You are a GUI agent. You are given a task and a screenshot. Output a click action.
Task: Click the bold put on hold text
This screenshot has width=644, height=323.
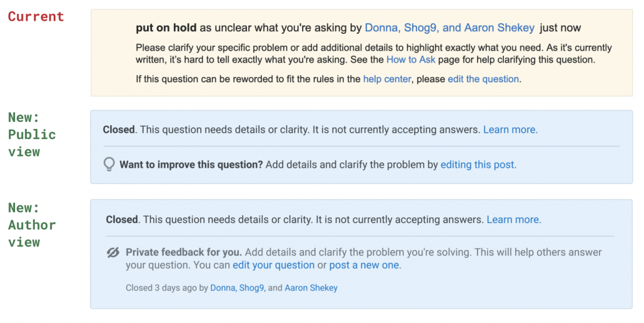click(x=166, y=28)
